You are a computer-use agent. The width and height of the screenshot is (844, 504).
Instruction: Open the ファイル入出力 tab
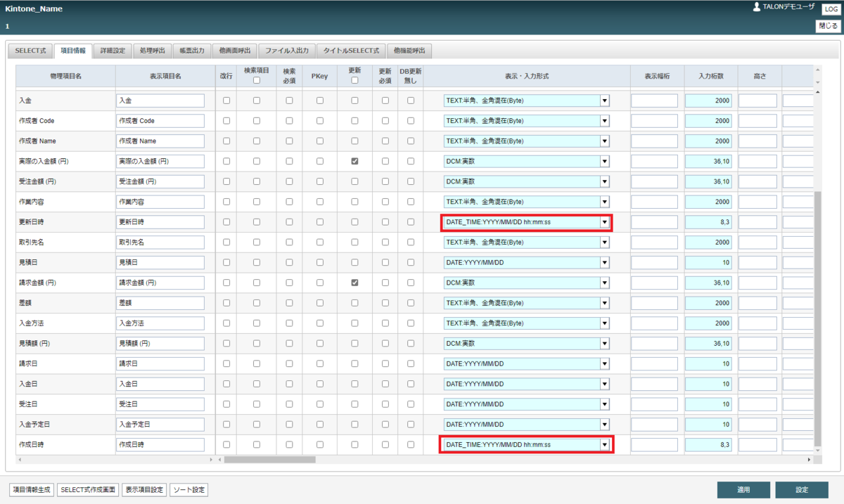pos(287,51)
